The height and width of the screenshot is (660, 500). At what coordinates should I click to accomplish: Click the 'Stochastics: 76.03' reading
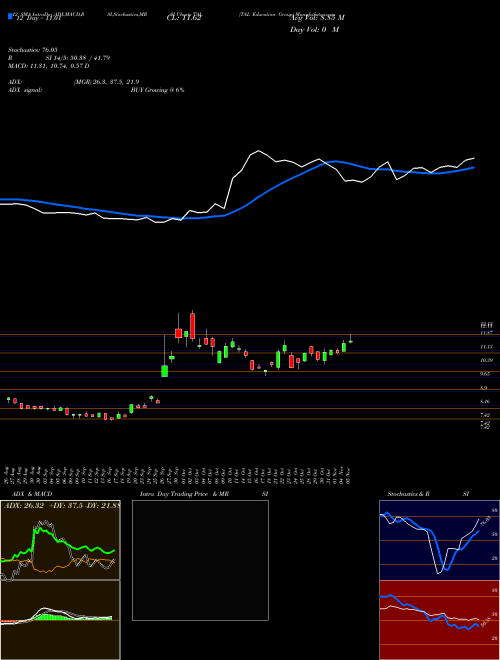coord(32,50)
